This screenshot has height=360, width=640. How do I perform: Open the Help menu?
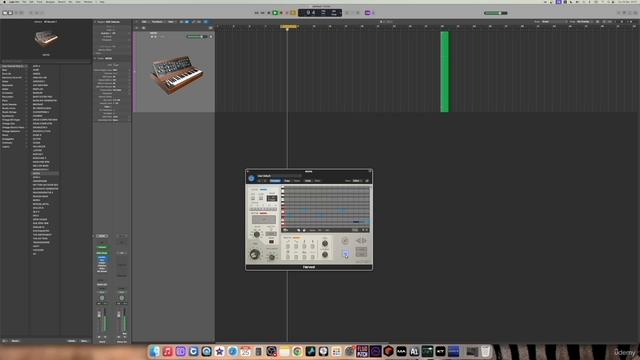(102, 2)
